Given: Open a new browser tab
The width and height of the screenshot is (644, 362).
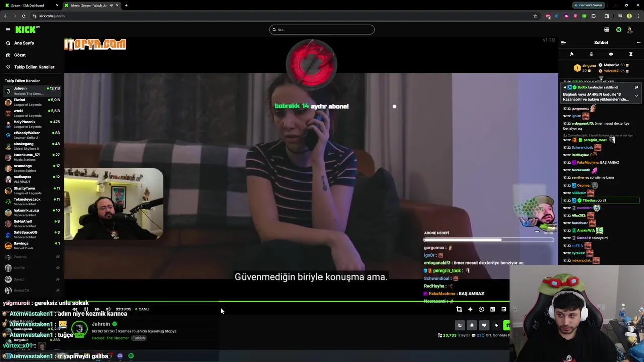Looking at the screenshot, I should pyautogui.click(x=126, y=5).
